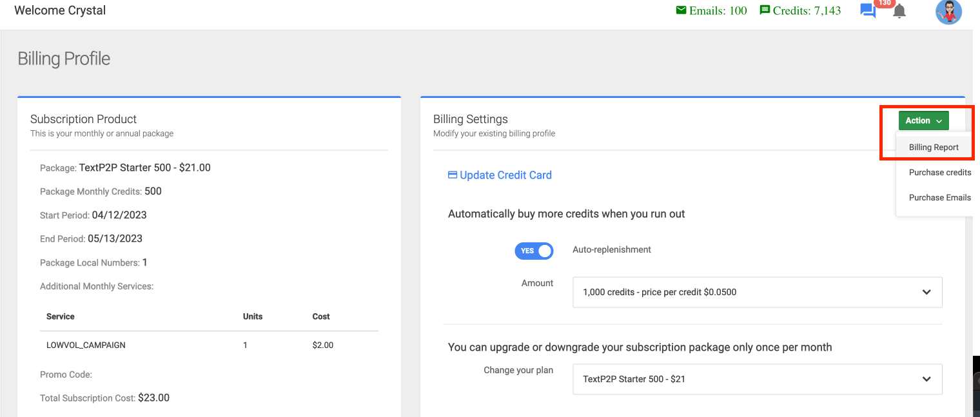Screen dimensions: 980x417
Task: Click the Emails: 100 counter
Action: [x=711, y=10]
